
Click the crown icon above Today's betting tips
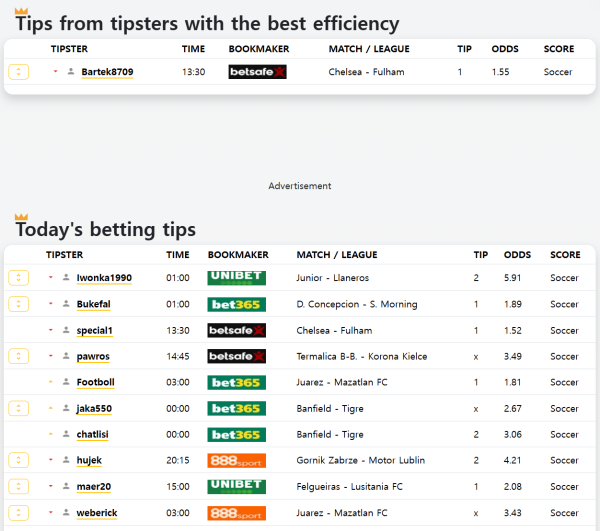[x=21, y=217]
